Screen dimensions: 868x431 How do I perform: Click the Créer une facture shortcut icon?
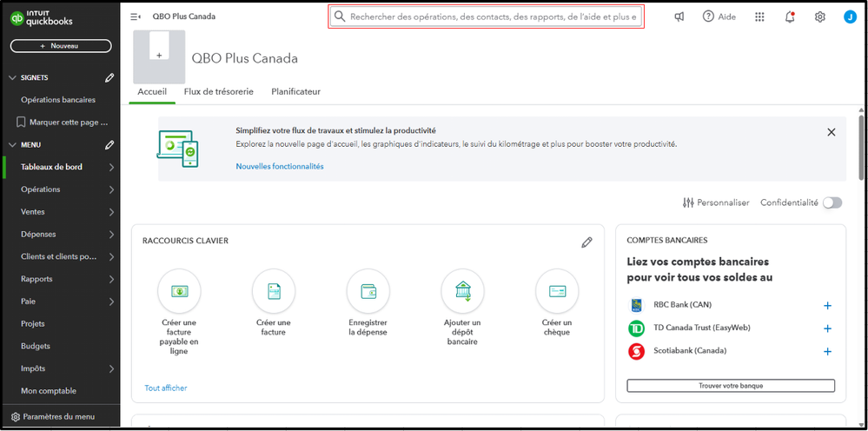click(x=274, y=290)
